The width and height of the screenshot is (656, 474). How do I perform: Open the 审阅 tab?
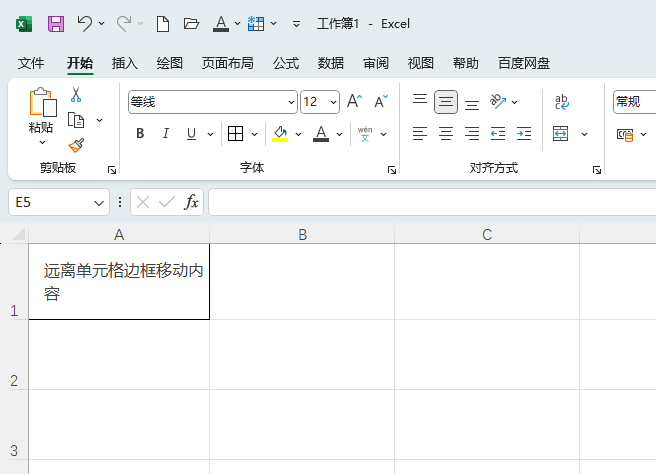point(376,63)
